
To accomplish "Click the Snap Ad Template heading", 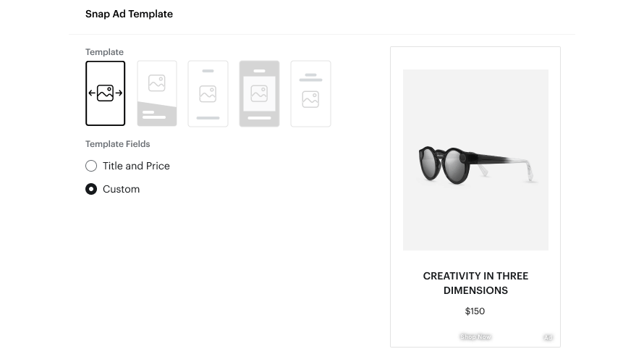I will (x=129, y=14).
